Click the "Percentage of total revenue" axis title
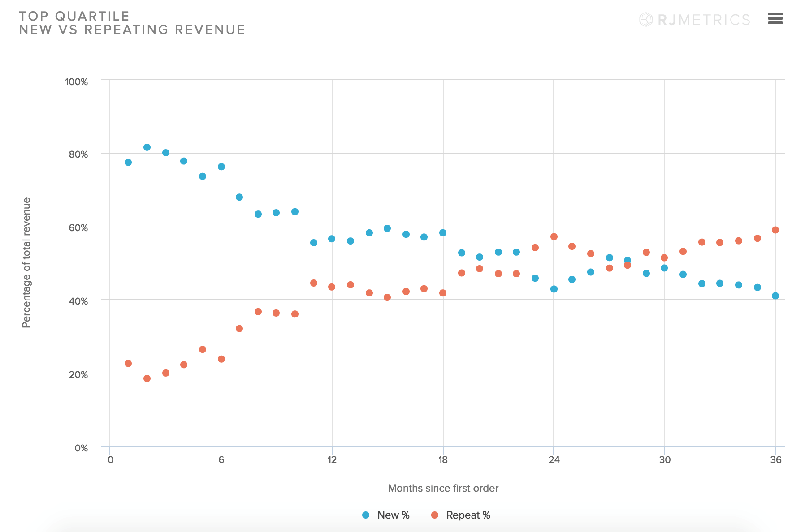This screenshot has height=532, width=805. 26,262
